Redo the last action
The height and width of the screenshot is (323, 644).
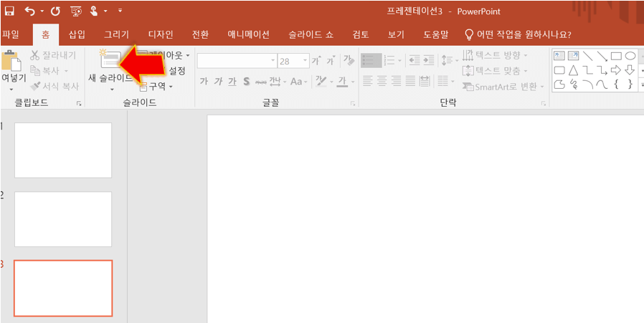[55, 11]
